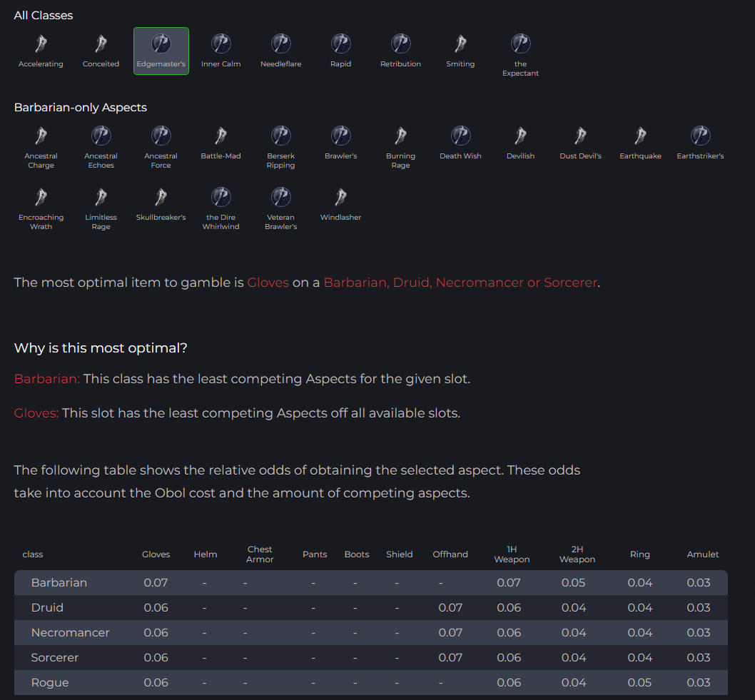Viewport: 755px width, 700px height.
Task: Pick the Skullbreaker's aspect icon
Action: 161,197
